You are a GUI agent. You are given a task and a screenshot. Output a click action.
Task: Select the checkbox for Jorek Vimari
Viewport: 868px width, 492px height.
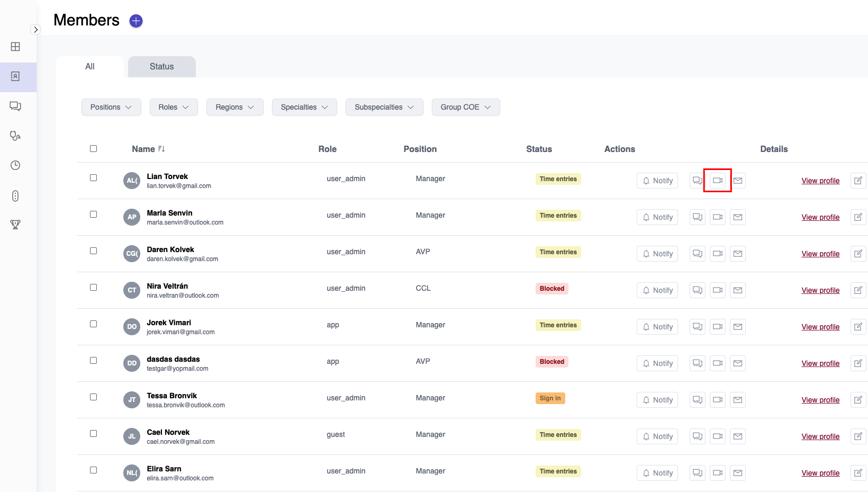point(94,324)
